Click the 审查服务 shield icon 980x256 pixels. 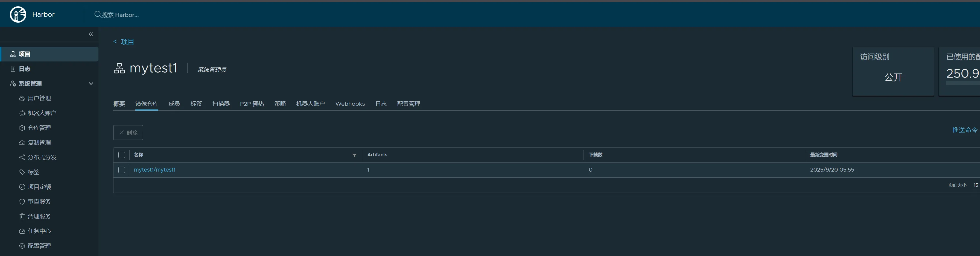coord(22,202)
